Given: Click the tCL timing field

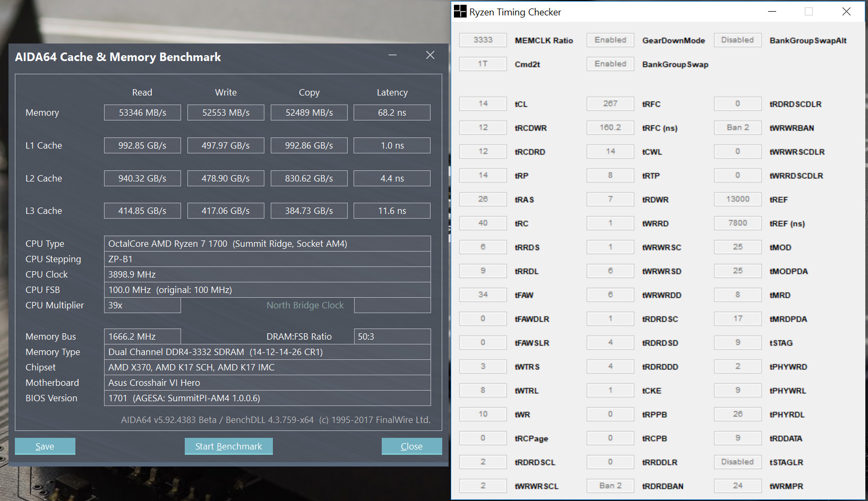Looking at the screenshot, I should pyautogui.click(x=483, y=103).
